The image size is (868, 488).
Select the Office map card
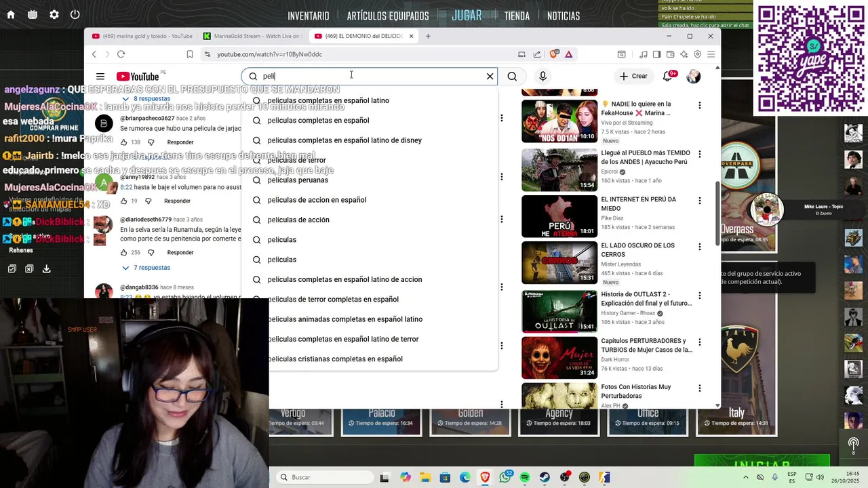pyautogui.click(x=648, y=421)
